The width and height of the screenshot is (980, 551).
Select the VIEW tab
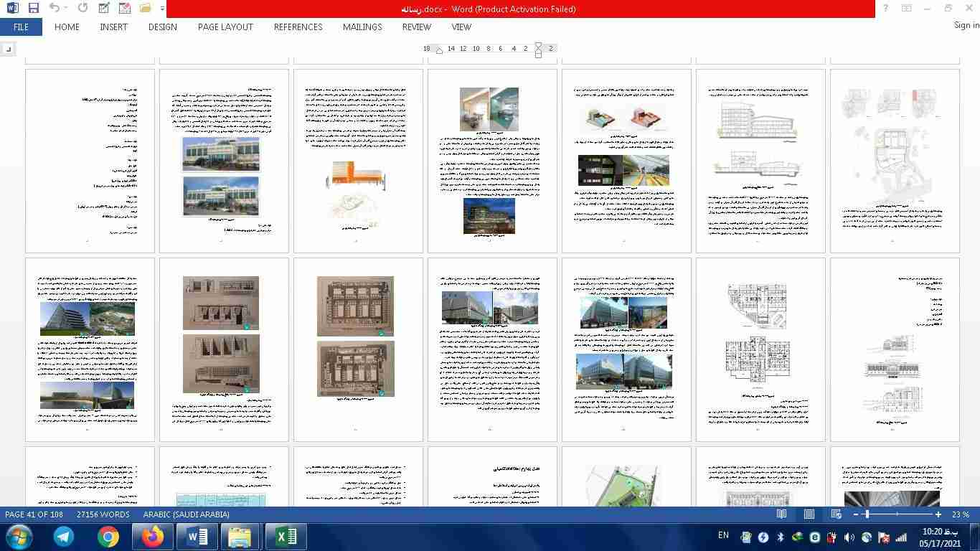click(461, 27)
